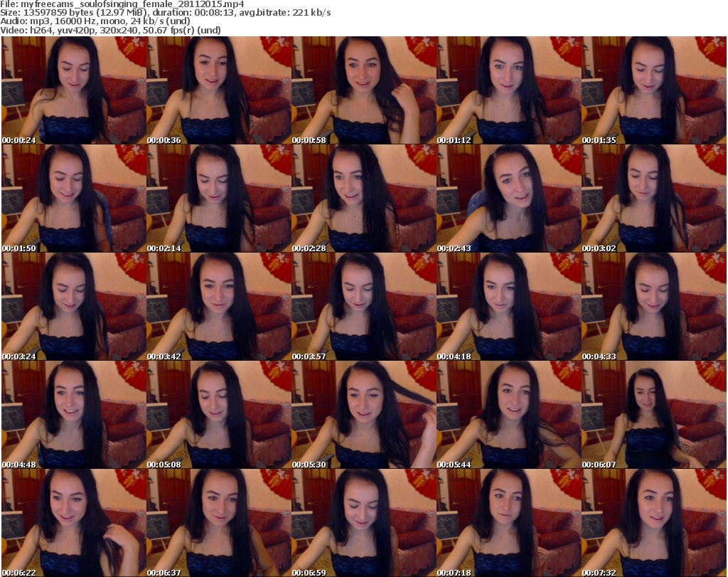The height and width of the screenshot is (577, 728).
Task: Select the thumbnail stamped 00:00:36
Action: tap(219, 90)
